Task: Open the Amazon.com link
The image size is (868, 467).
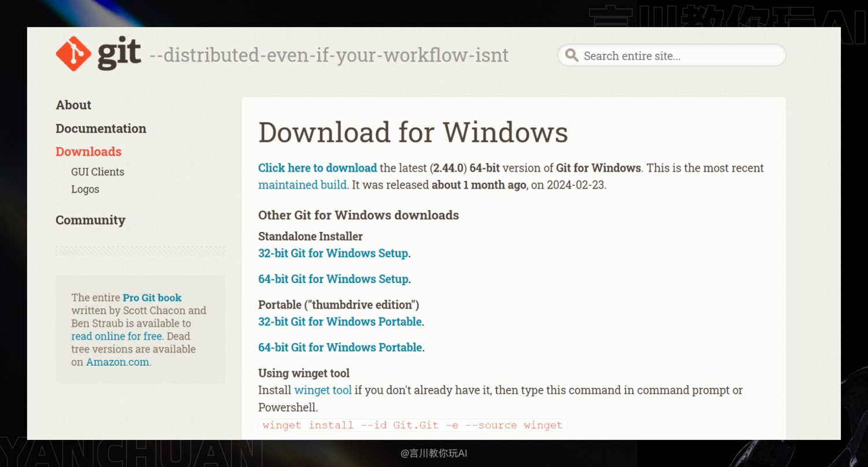Action: point(118,362)
